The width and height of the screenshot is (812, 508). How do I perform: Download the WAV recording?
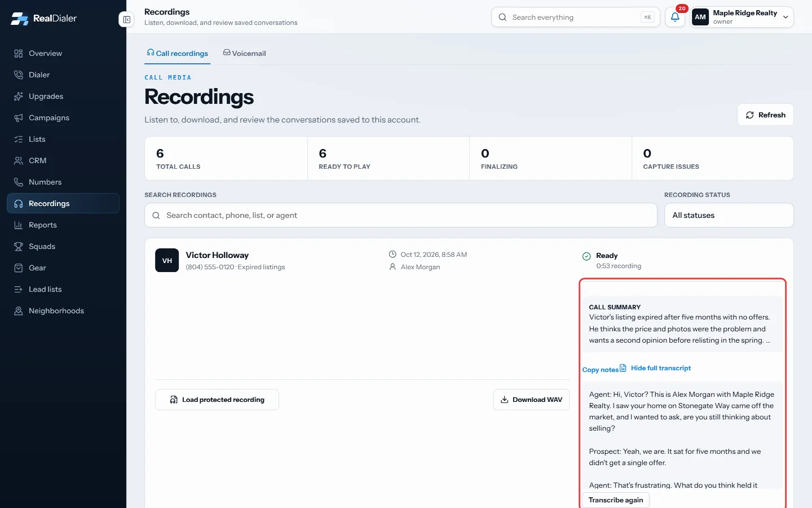[x=531, y=400]
